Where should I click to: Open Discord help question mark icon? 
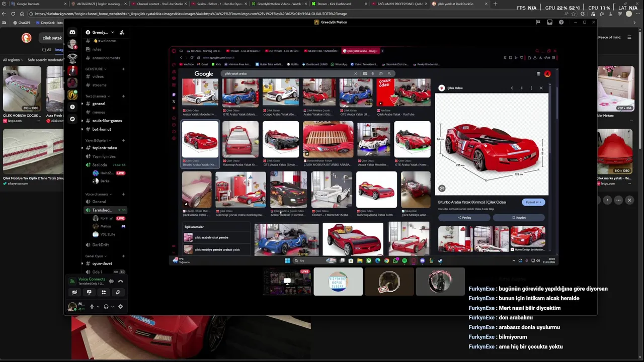[561, 22]
